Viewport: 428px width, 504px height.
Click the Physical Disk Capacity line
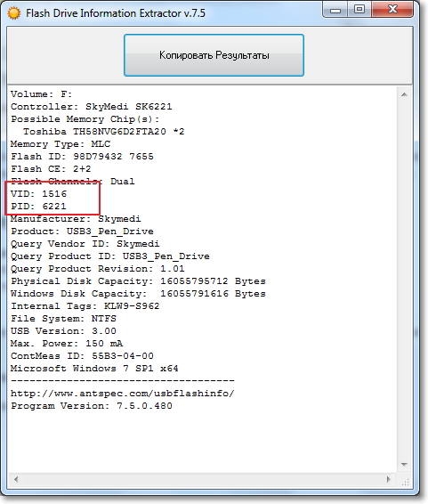coord(139,281)
